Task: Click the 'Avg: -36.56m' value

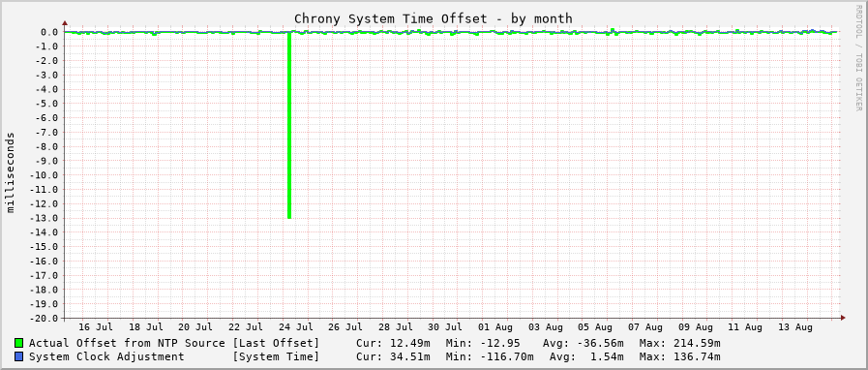Action: [x=583, y=344]
